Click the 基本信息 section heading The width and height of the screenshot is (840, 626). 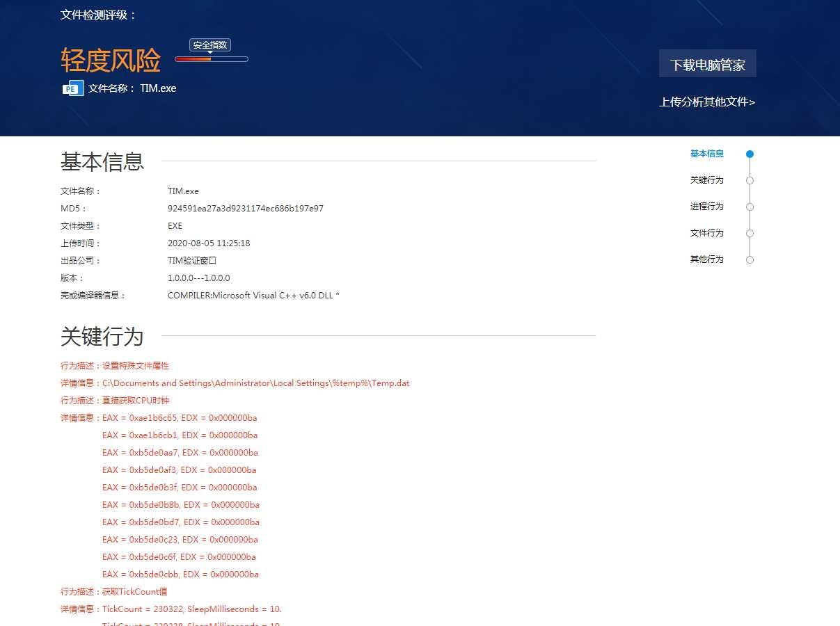coord(102,161)
